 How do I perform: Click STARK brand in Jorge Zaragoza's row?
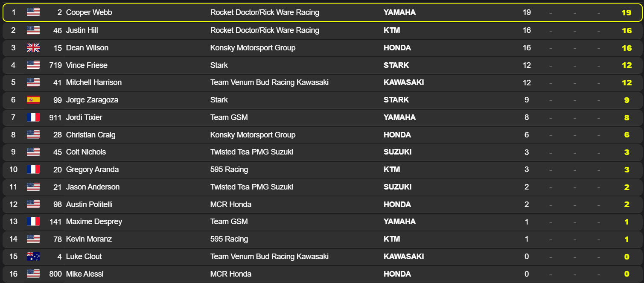tap(396, 100)
